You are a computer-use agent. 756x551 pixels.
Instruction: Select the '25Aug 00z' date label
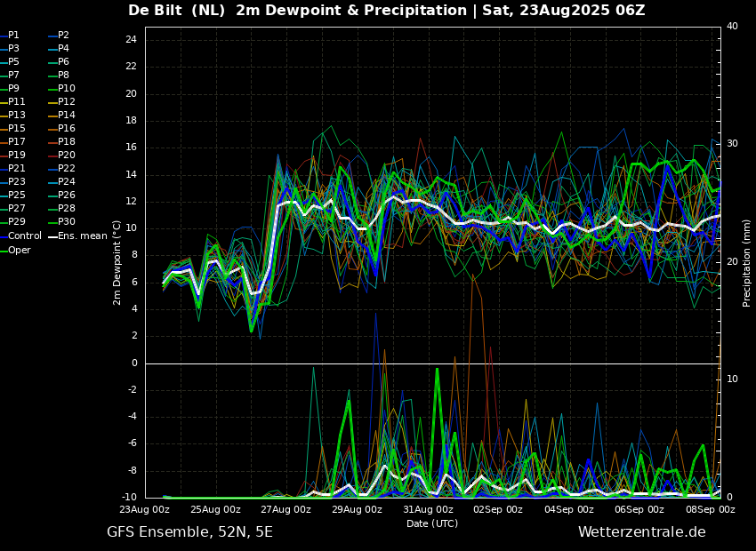[216, 509]
